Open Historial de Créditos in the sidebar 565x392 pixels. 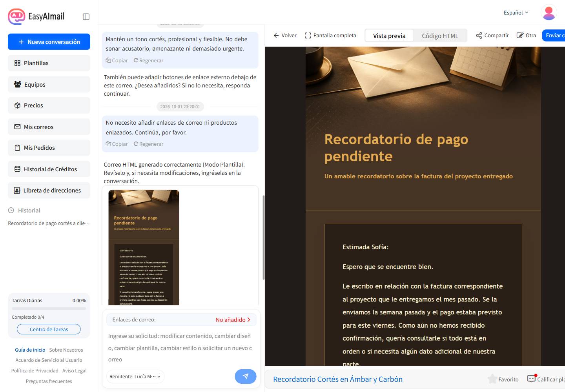pos(49,169)
